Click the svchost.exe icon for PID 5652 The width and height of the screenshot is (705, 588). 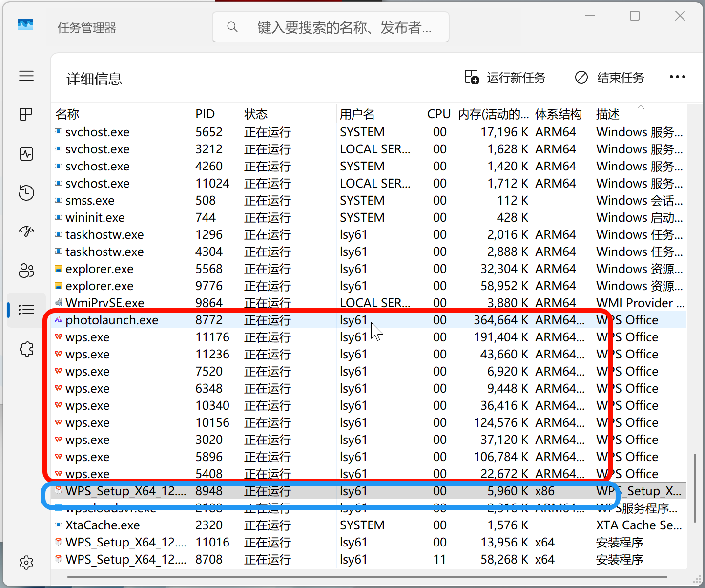tap(59, 132)
